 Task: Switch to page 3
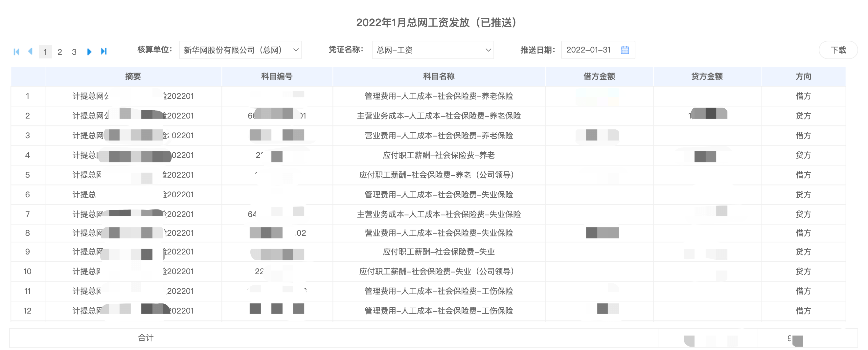pos(74,52)
